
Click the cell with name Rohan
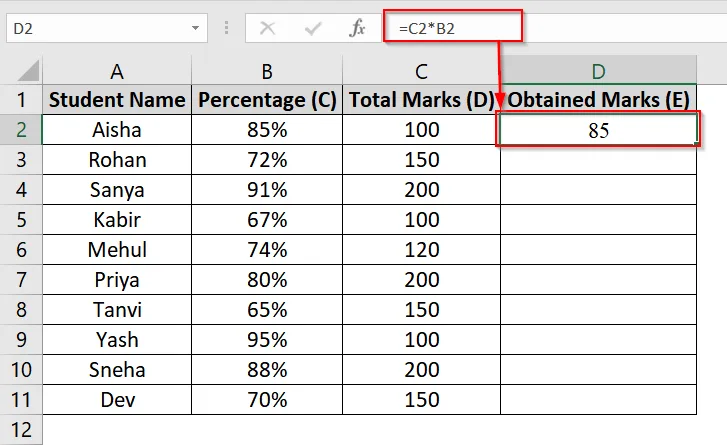(117, 159)
